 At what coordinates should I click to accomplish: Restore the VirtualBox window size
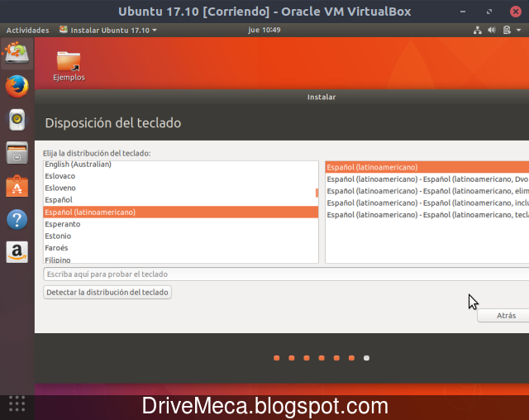489,12
